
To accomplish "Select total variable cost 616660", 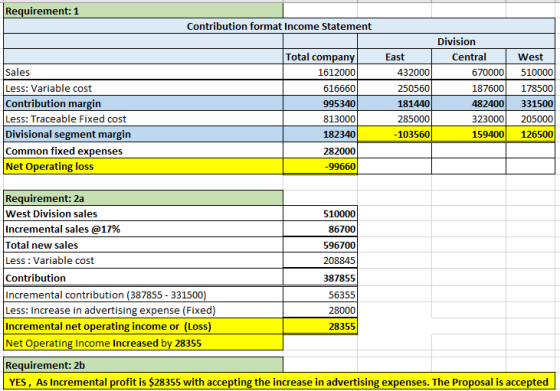I will click(x=320, y=88).
